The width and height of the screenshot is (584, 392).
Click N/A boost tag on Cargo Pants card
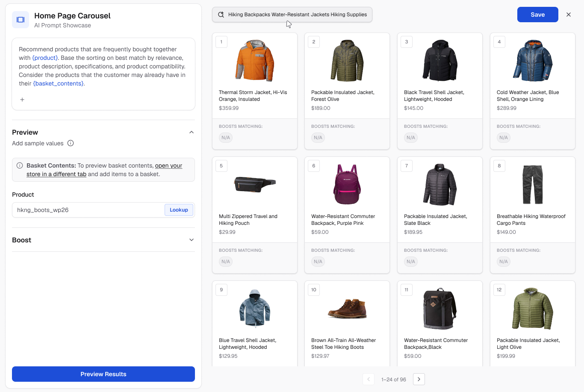504,262
